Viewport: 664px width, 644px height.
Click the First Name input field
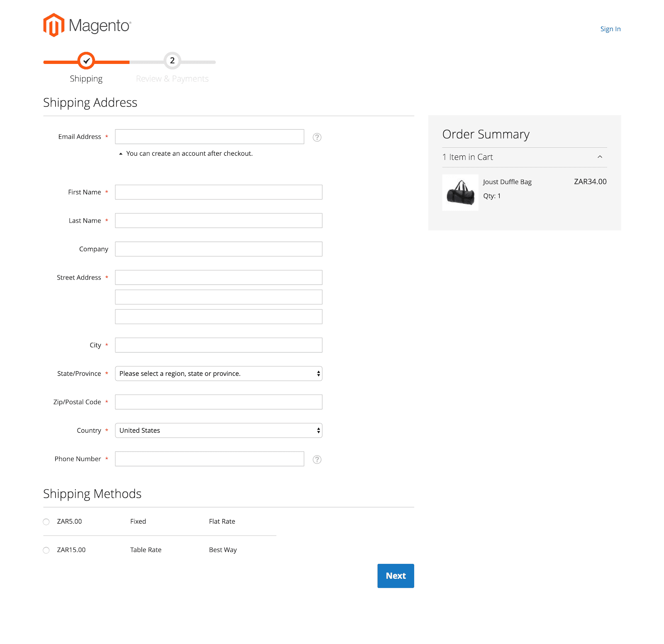(219, 192)
